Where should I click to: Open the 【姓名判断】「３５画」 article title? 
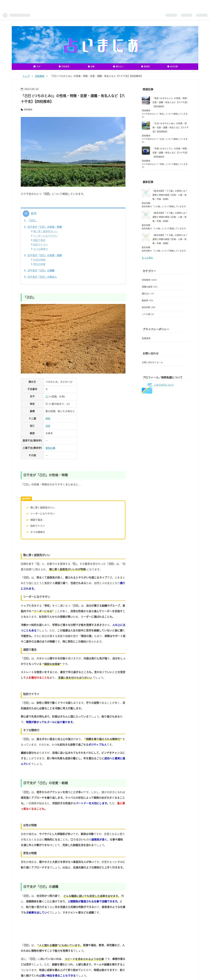[x=170, y=217]
